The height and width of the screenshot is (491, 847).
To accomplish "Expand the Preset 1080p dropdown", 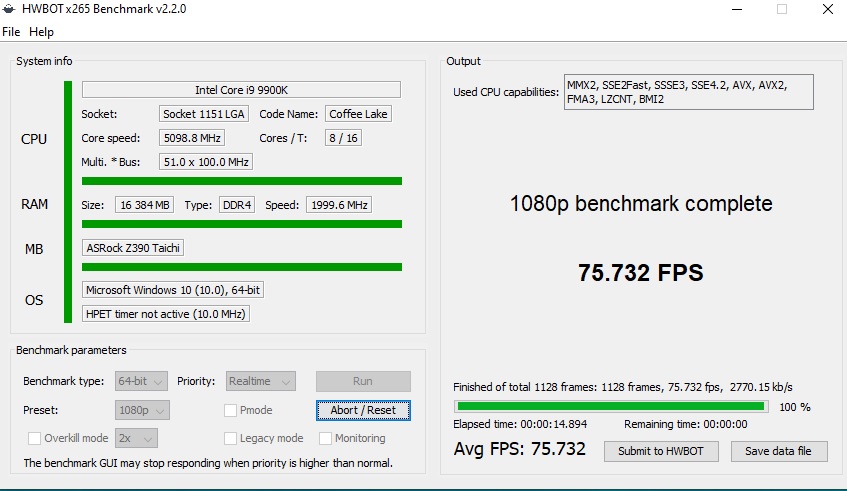I will point(142,410).
